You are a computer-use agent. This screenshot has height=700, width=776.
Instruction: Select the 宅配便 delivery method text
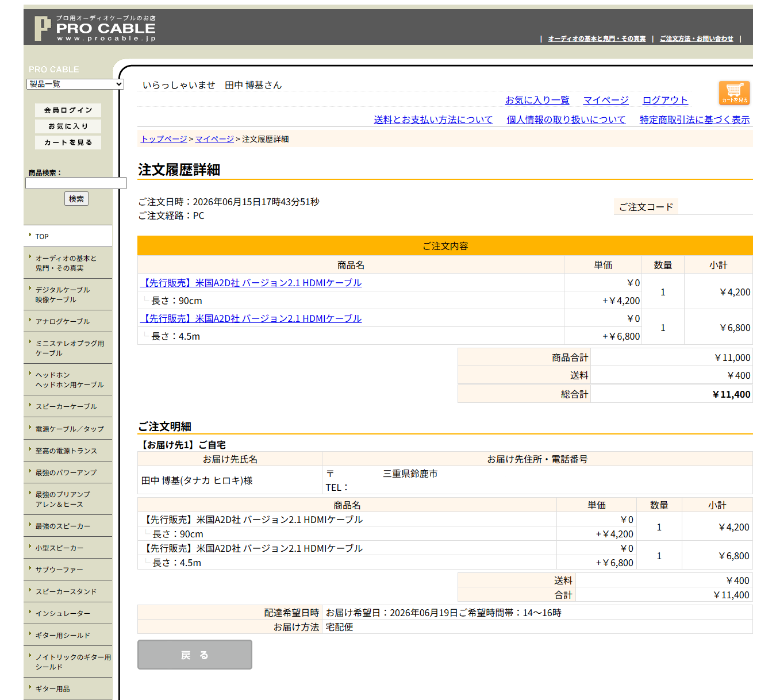point(339,627)
